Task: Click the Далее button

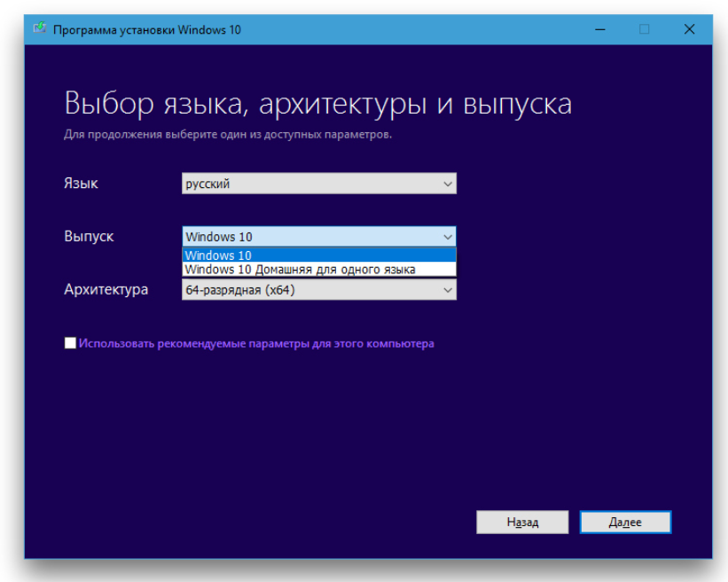Action: 625,522
